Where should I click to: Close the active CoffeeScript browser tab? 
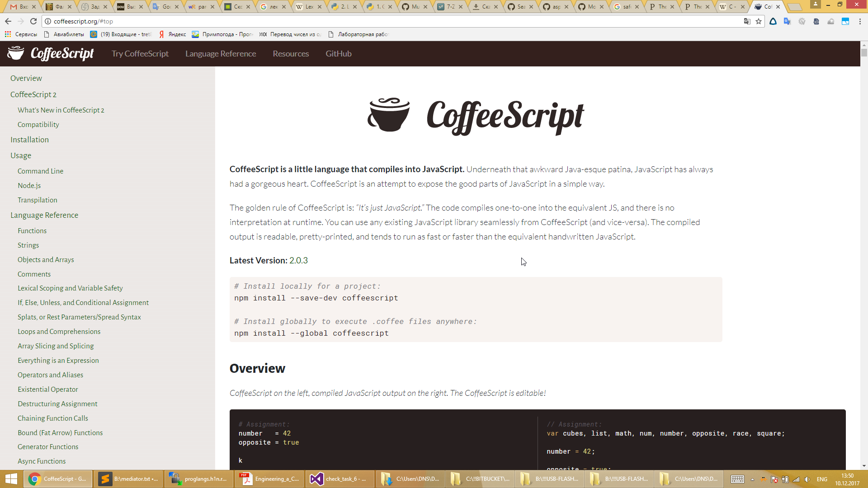(x=778, y=7)
